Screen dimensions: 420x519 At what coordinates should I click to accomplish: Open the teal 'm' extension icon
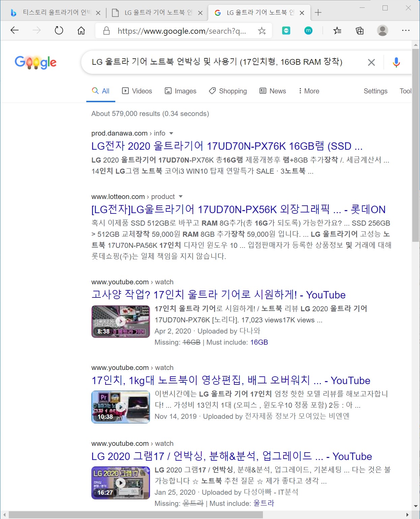pos(308,31)
